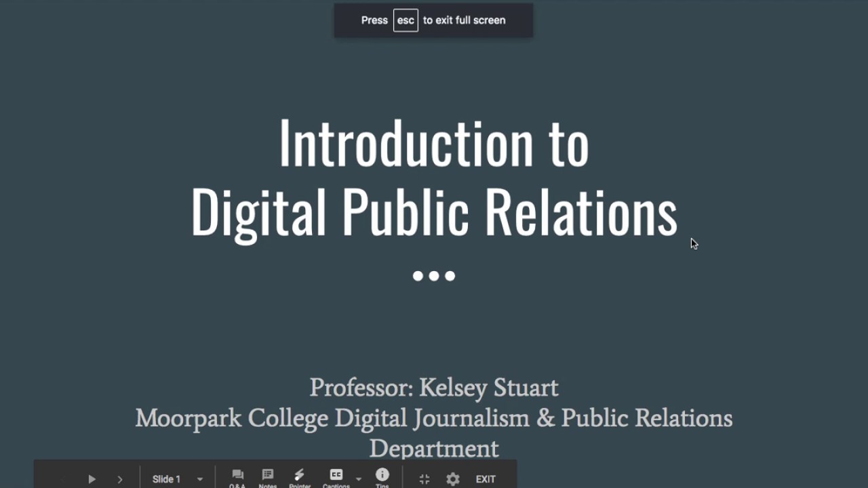
Task: Open presentation settings gear
Action: point(453,479)
